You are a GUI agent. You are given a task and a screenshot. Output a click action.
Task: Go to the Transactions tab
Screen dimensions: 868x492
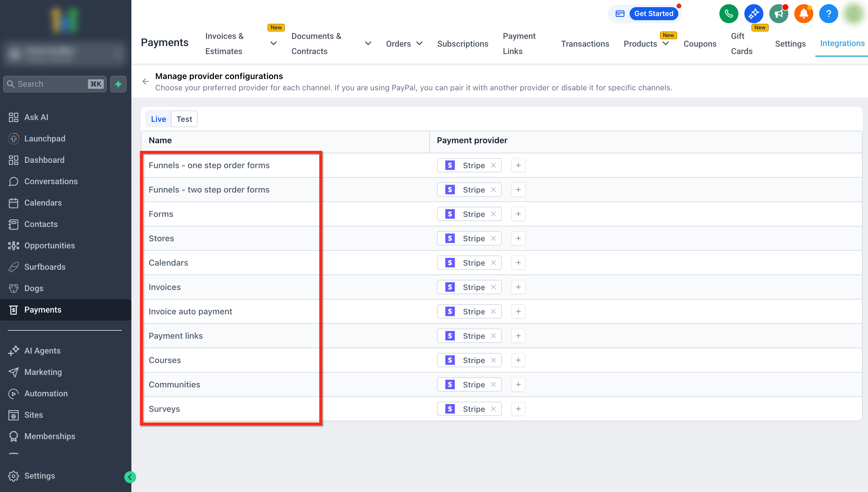(585, 44)
